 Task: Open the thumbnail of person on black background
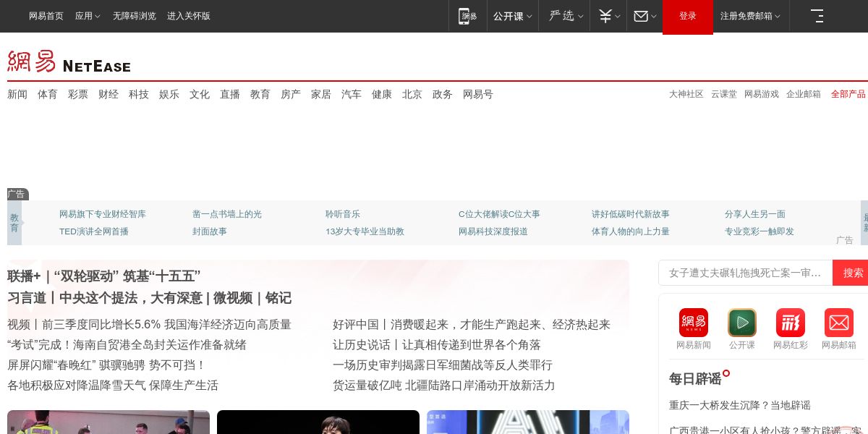tap(318, 422)
